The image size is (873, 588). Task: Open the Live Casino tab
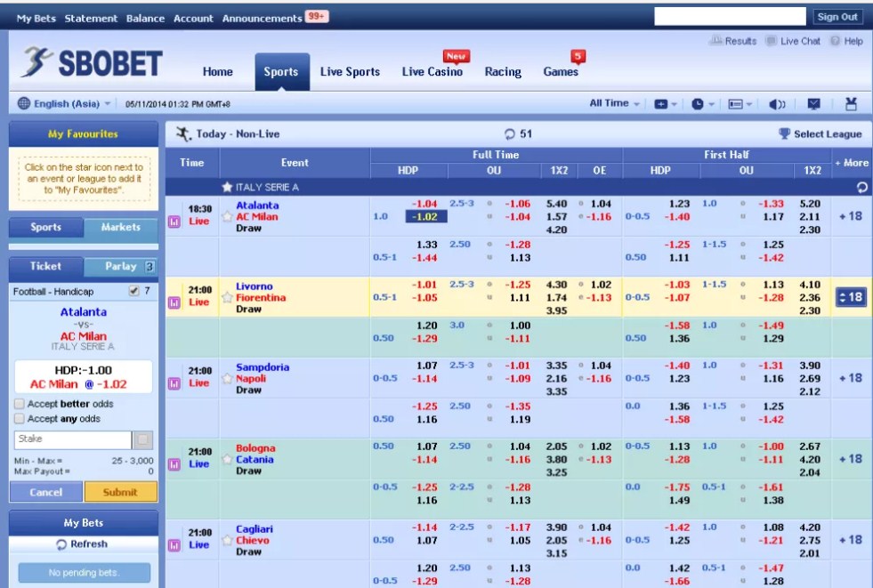coord(432,72)
